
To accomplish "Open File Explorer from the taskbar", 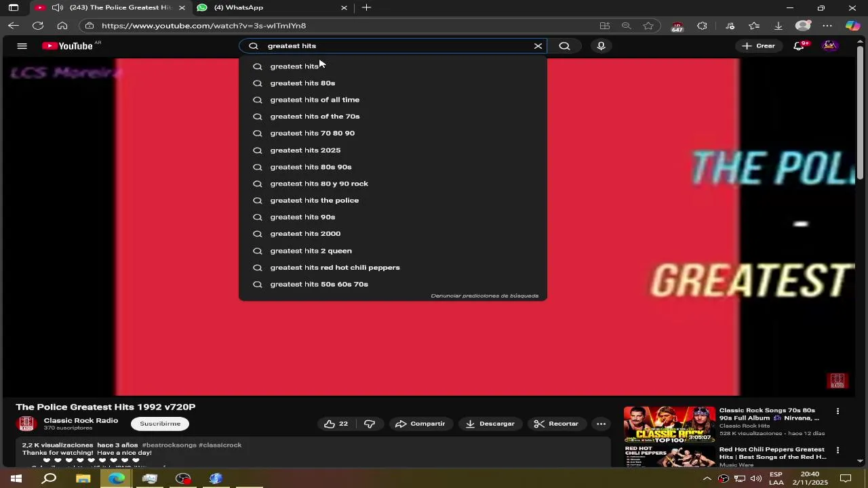I will [x=83, y=479].
